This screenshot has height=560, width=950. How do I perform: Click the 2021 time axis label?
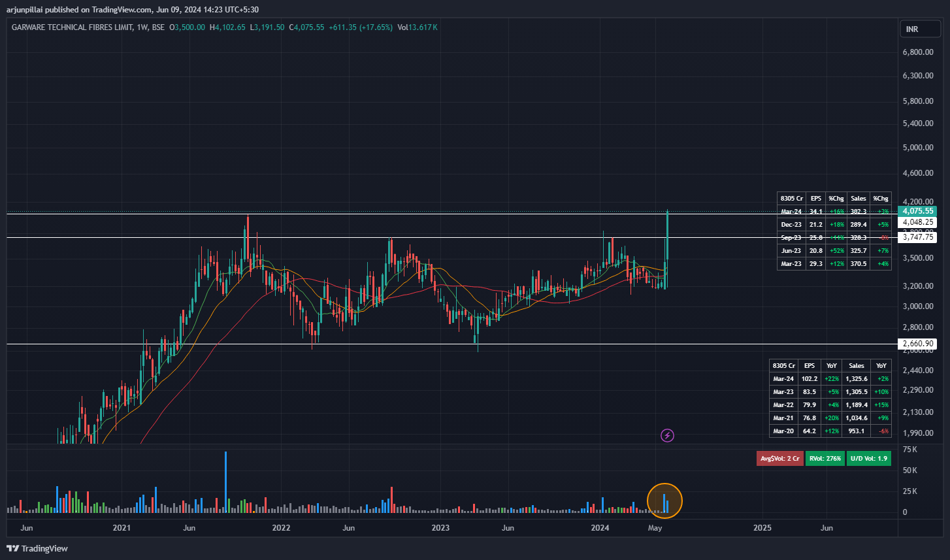(x=122, y=527)
